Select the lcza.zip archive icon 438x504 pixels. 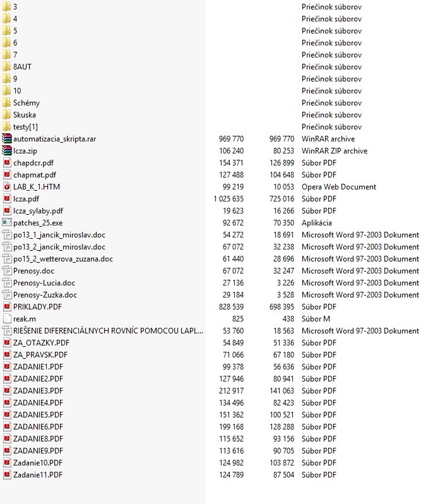click(x=7, y=151)
